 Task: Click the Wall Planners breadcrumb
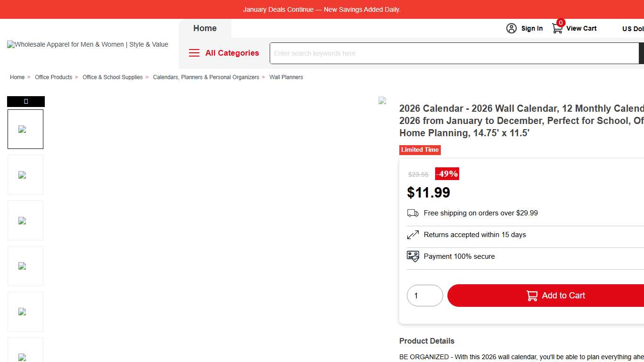(286, 77)
